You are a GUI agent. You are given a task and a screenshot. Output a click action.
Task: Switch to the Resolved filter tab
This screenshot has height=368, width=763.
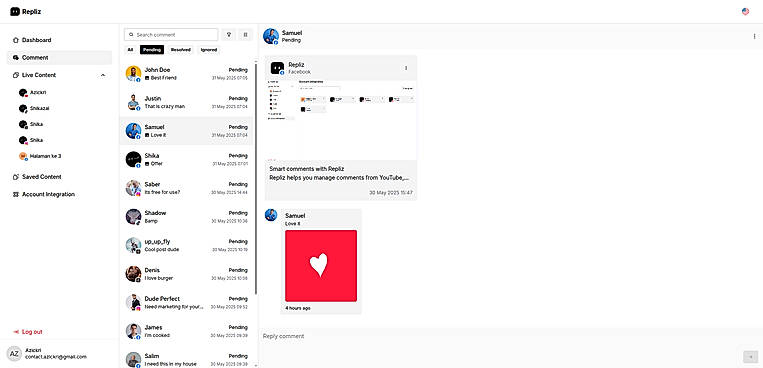pos(180,50)
